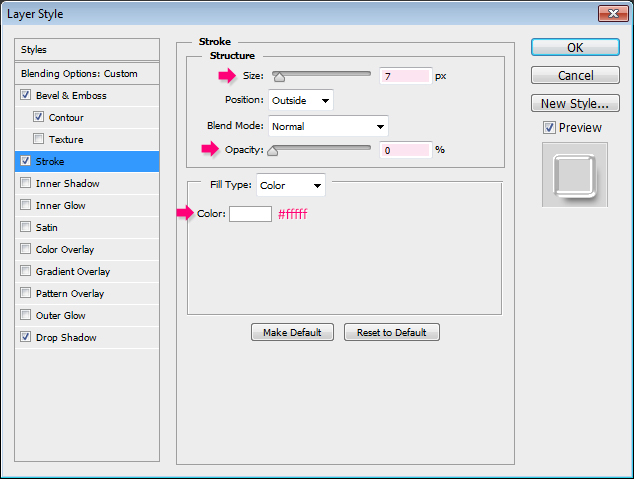Turn on the Color Overlay checkbox
Viewport: 634px width, 479px height.
(25, 249)
